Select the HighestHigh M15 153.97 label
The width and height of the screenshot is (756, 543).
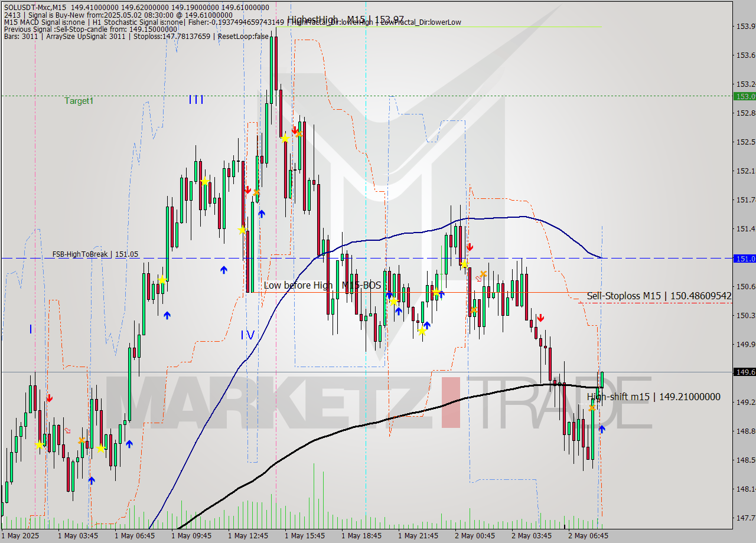pos(346,20)
